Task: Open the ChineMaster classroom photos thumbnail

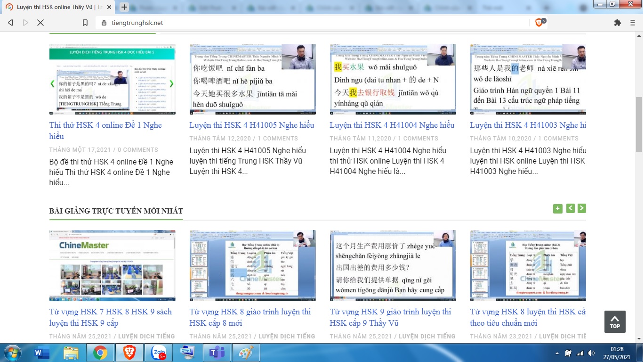Action: pyautogui.click(x=113, y=266)
